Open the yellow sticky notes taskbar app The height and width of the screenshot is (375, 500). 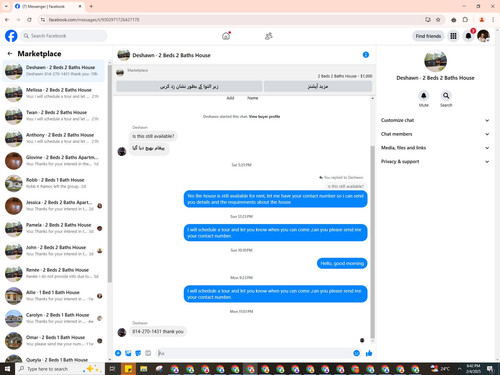tap(128, 369)
